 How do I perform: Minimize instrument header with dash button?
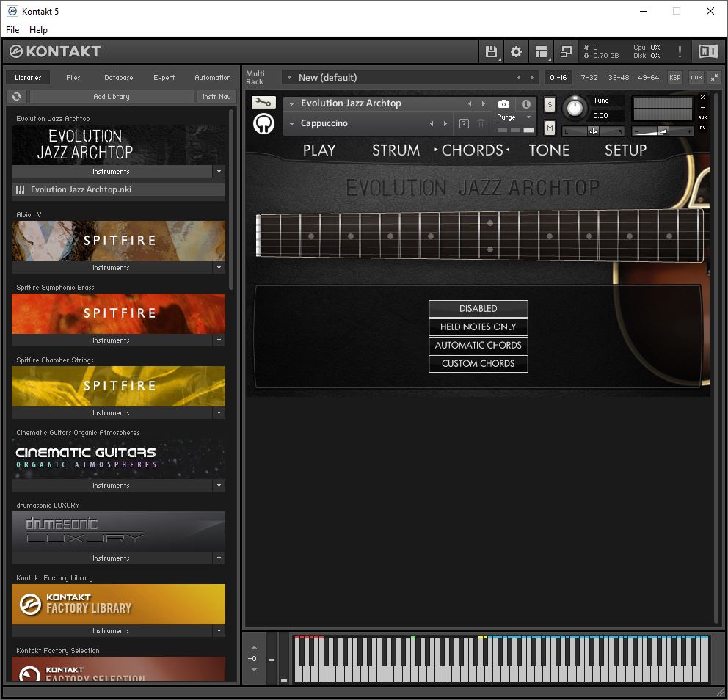pos(702,107)
